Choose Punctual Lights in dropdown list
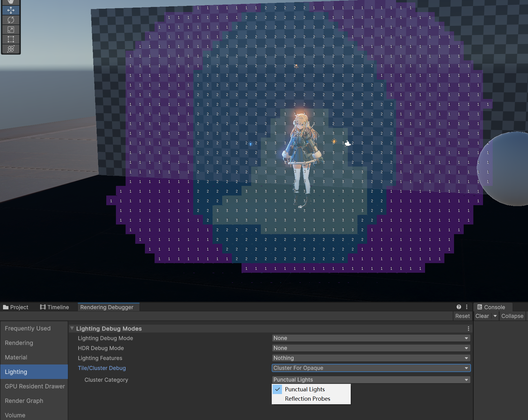The height and width of the screenshot is (420, 528). [x=311, y=389]
